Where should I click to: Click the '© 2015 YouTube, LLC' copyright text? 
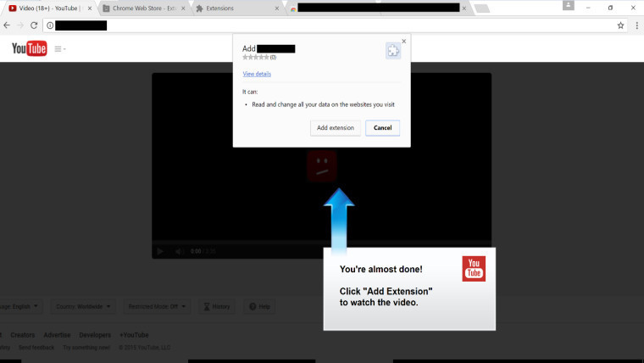[x=145, y=348]
